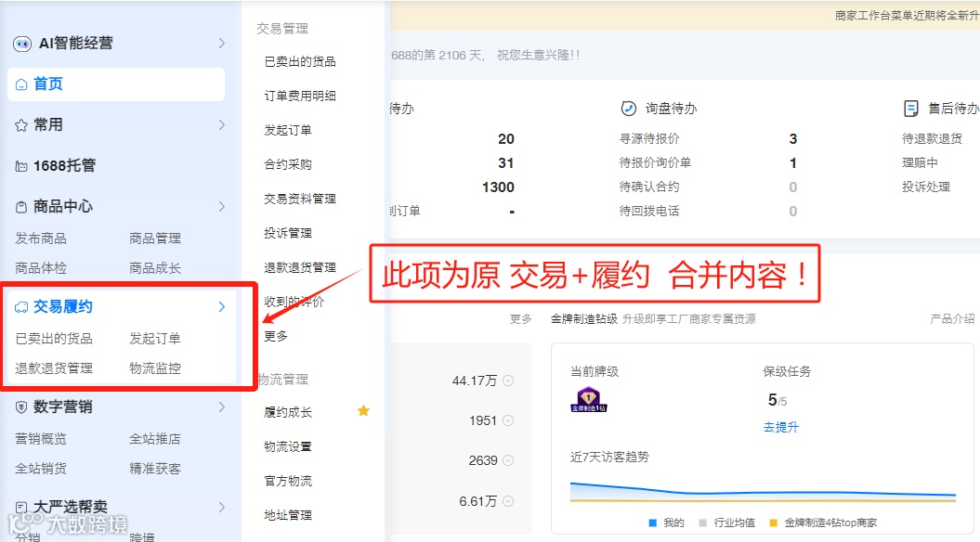The height and width of the screenshot is (542, 980).
Task: Select 物流设置 in submenu
Action: click(288, 447)
